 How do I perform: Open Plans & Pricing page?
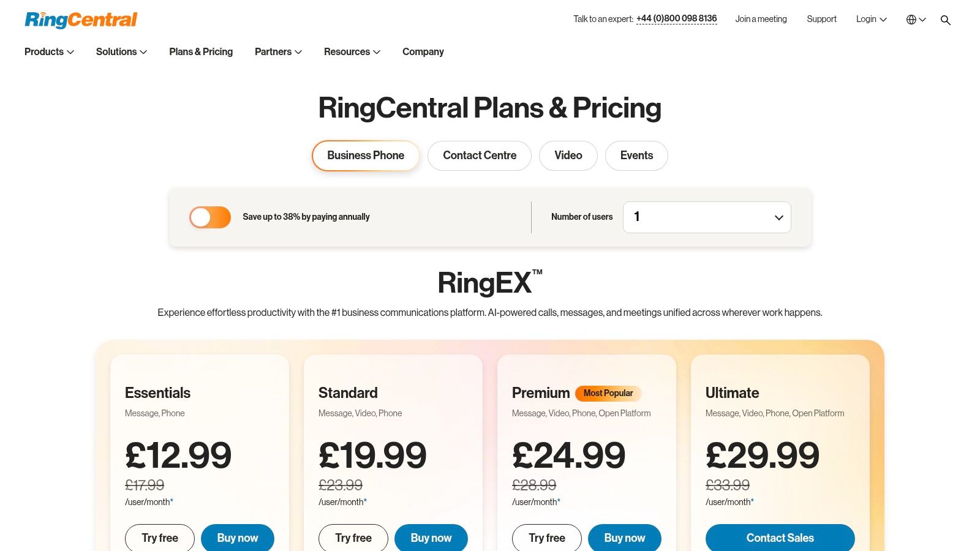[201, 52]
